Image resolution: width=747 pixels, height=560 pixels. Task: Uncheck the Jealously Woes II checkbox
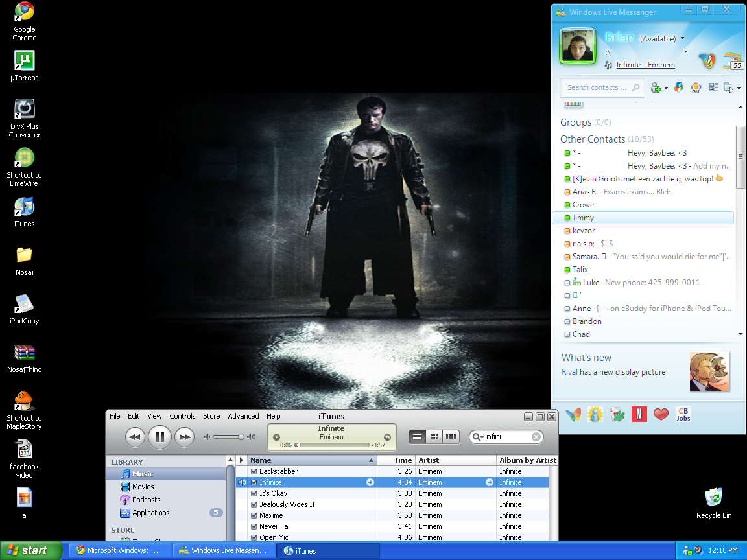click(x=254, y=504)
